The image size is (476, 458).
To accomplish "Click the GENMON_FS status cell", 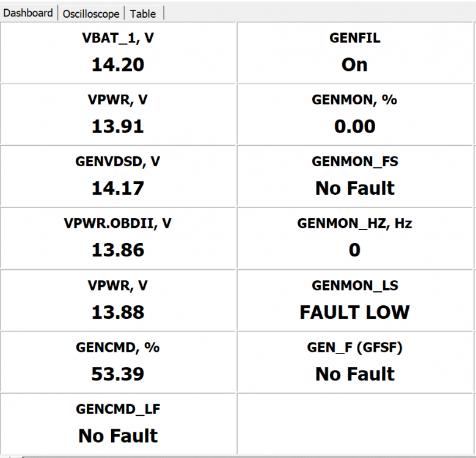I will pos(355,176).
